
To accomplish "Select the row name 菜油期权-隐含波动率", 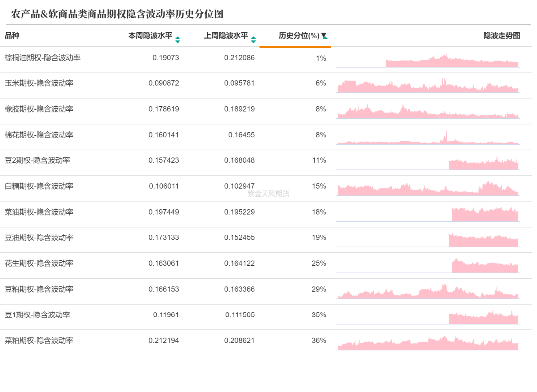I will pos(39,212).
